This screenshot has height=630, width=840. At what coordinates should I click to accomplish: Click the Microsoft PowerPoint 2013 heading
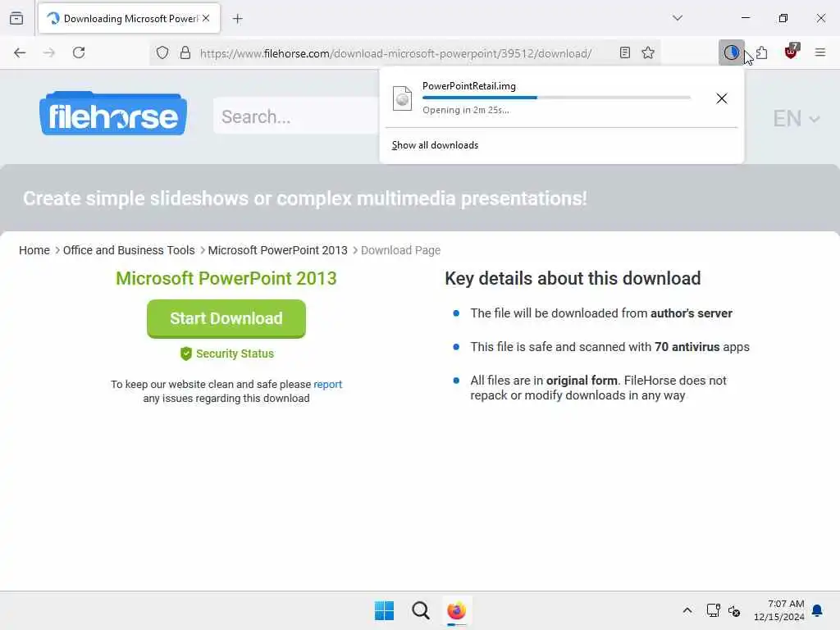tap(226, 279)
